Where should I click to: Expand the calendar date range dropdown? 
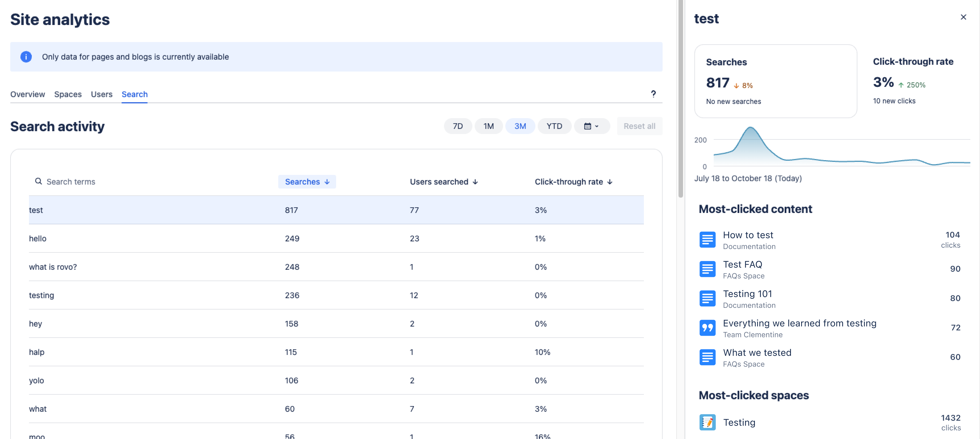click(x=590, y=126)
